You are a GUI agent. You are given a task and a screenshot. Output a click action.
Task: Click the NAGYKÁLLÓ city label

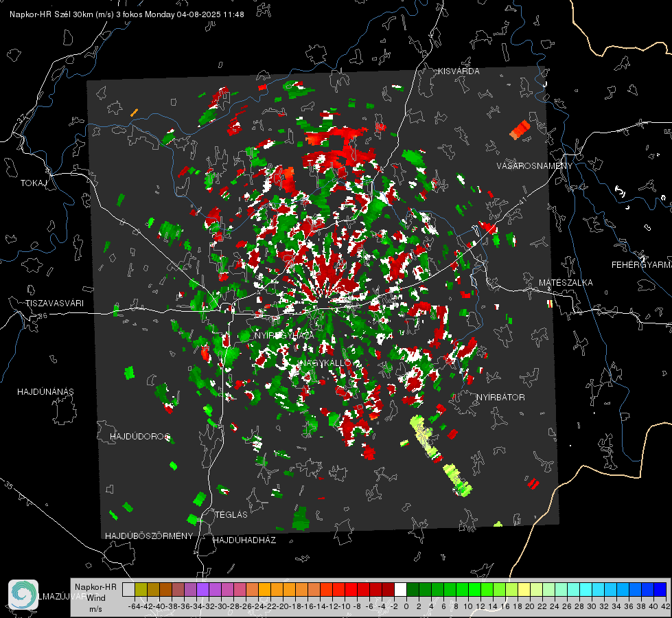pos(325,363)
